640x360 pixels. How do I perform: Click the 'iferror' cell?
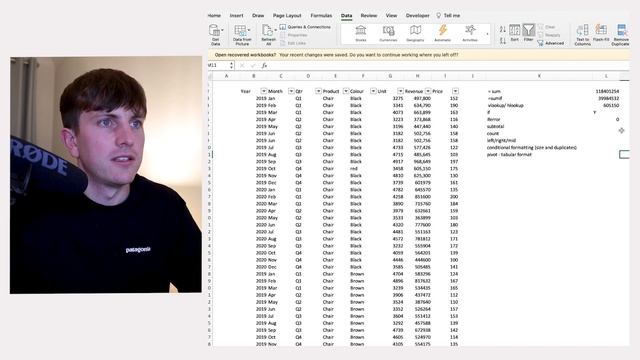click(x=539, y=119)
